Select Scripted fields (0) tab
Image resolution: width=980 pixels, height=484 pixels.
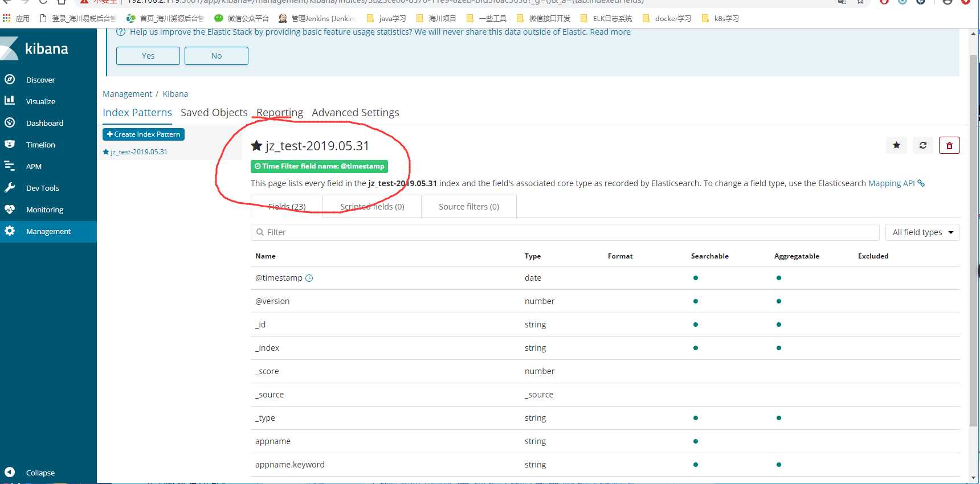[x=372, y=207]
